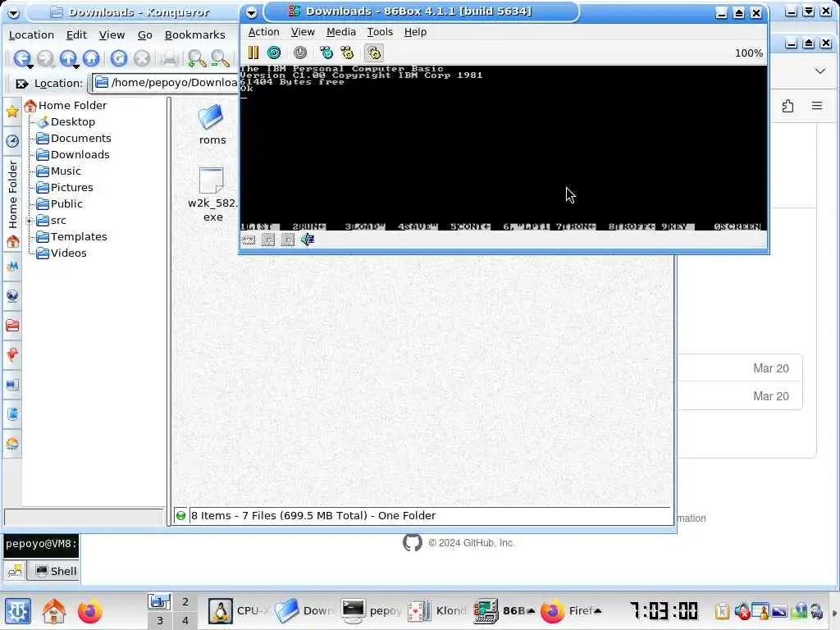Click the Home icon in Konqueror toolbar
Viewport: 840px width, 630px height.
(x=91, y=58)
